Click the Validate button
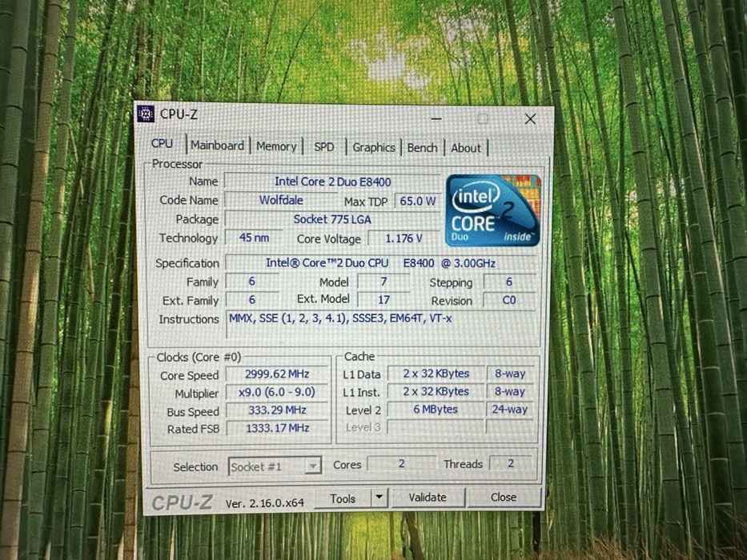 pos(428,497)
